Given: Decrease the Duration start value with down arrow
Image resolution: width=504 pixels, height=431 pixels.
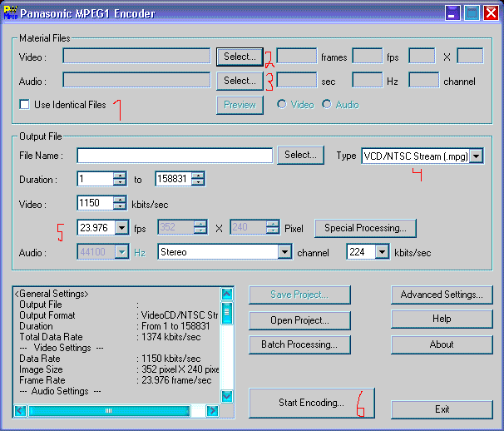Looking at the screenshot, I should click(120, 182).
